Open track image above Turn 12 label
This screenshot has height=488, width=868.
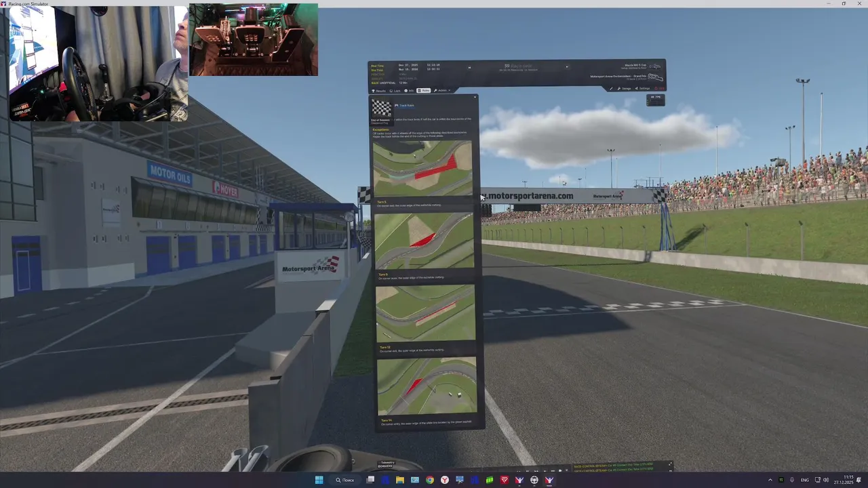pyautogui.click(x=426, y=312)
